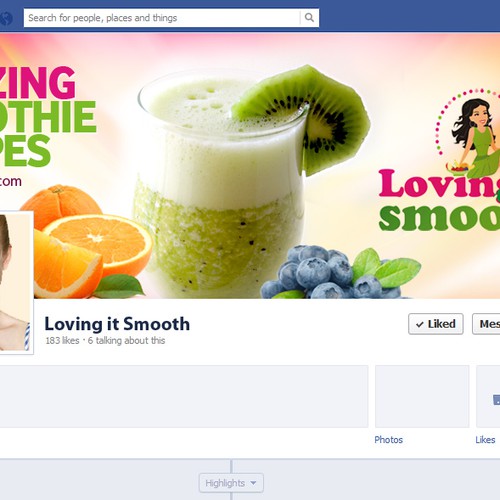Click the 183 likes count
The height and width of the screenshot is (500, 500).
tap(62, 341)
